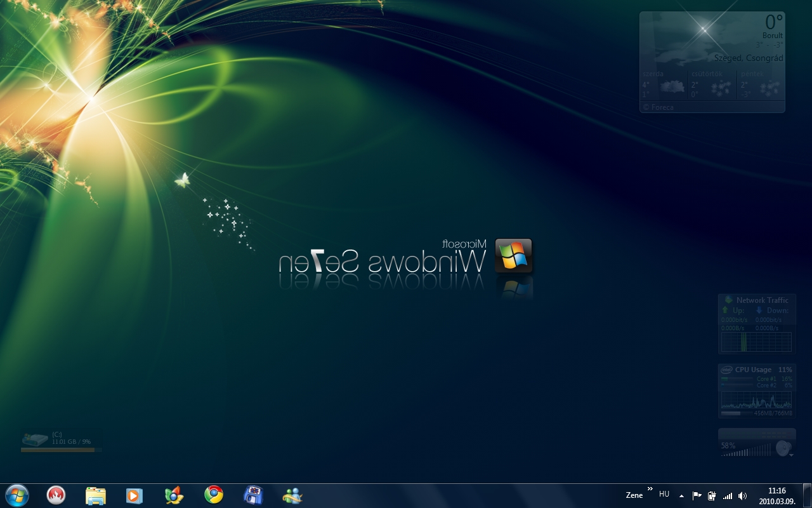The width and height of the screenshot is (812, 508).
Task: Open the 0° Borult weather reading
Action: pyautogui.click(x=773, y=27)
